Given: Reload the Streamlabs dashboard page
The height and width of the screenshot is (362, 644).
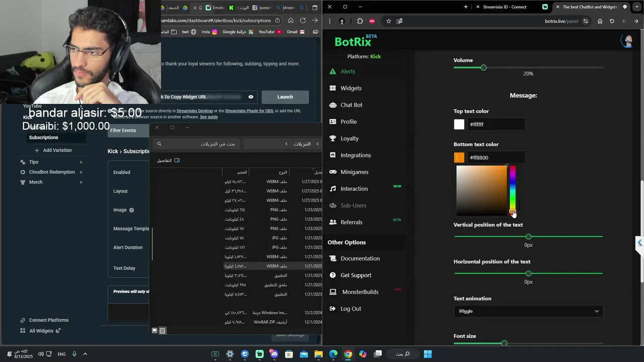Looking at the screenshot, I should click(303, 21).
